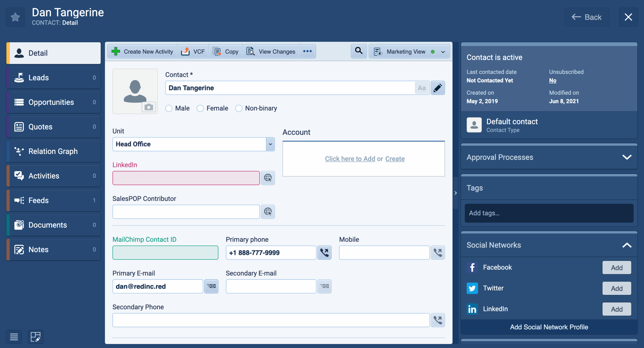Open the Marketing View dropdown
Screen dimensions: 644x348
tap(443, 52)
